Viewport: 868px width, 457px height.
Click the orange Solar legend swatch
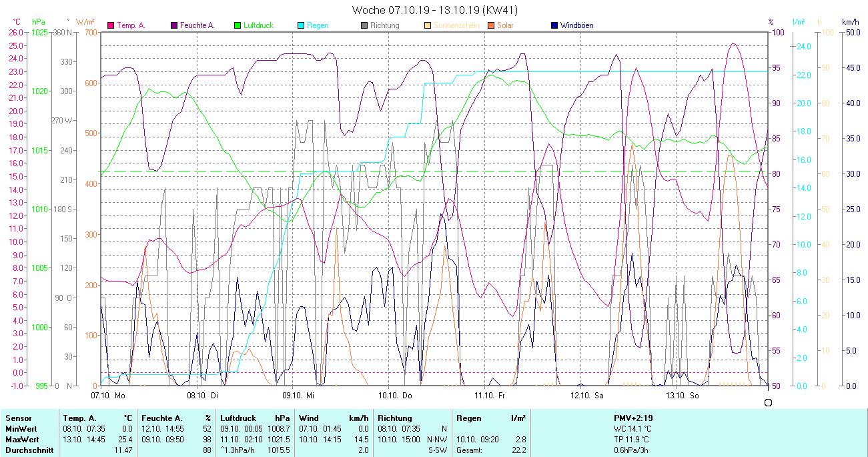point(491,25)
